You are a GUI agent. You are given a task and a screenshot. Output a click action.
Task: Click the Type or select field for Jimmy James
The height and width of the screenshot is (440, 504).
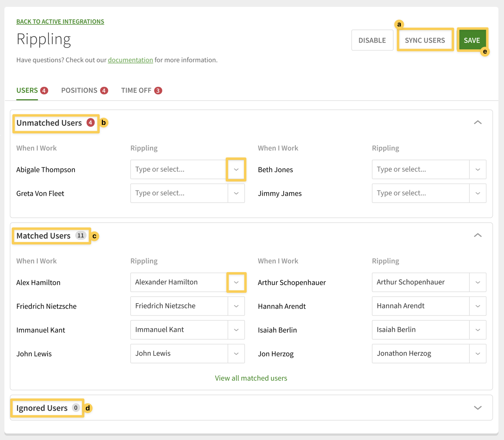[x=420, y=193]
